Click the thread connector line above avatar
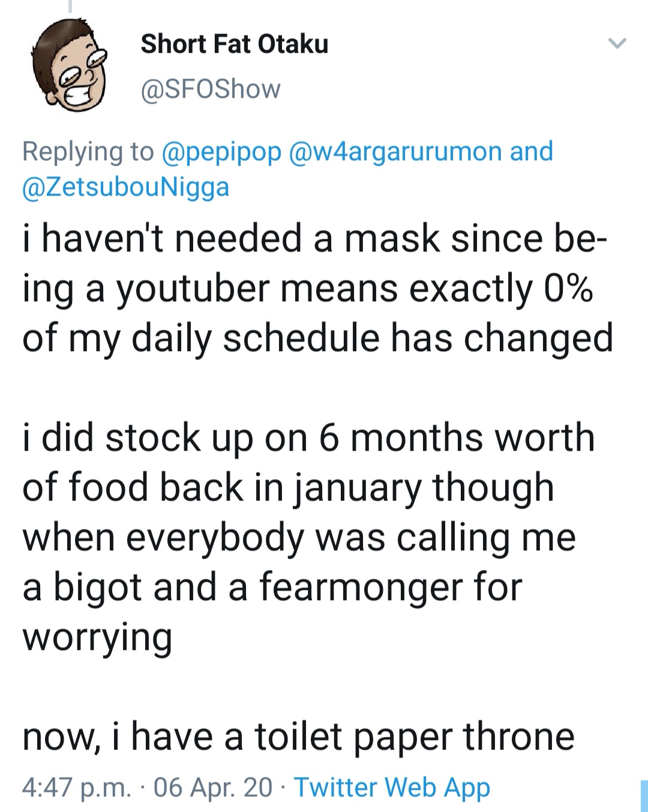Image resolution: width=648 pixels, height=812 pixels. point(70,6)
